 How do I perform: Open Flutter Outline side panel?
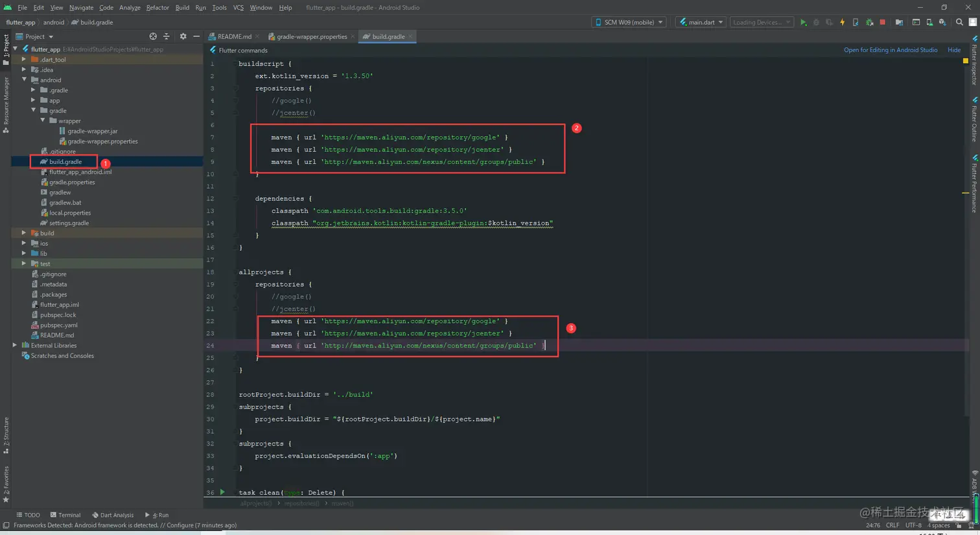click(974, 119)
